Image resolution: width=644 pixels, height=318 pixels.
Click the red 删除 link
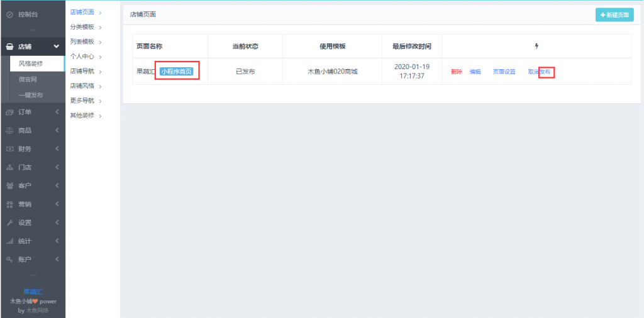(x=457, y=72)
